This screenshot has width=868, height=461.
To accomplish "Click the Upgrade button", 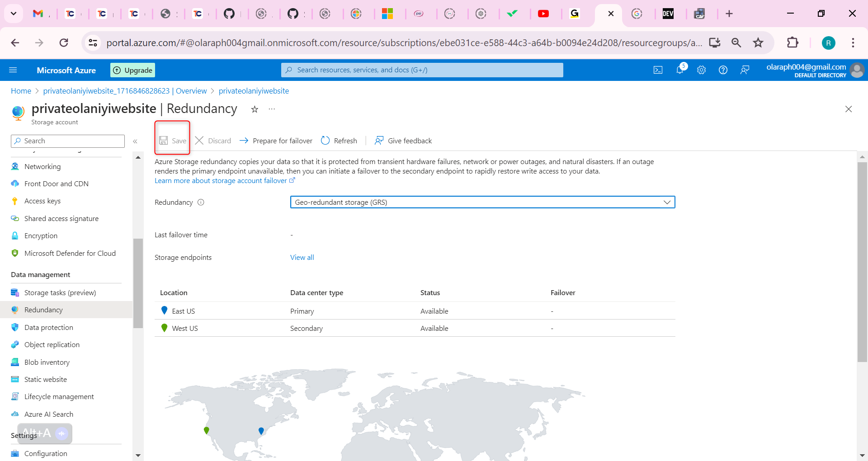I will coord(132,70).
